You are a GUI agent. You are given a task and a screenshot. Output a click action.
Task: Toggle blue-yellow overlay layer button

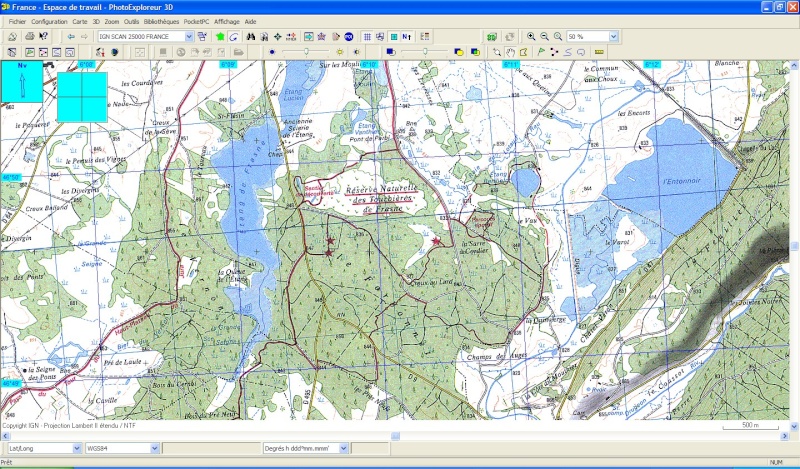coord(458,52)
